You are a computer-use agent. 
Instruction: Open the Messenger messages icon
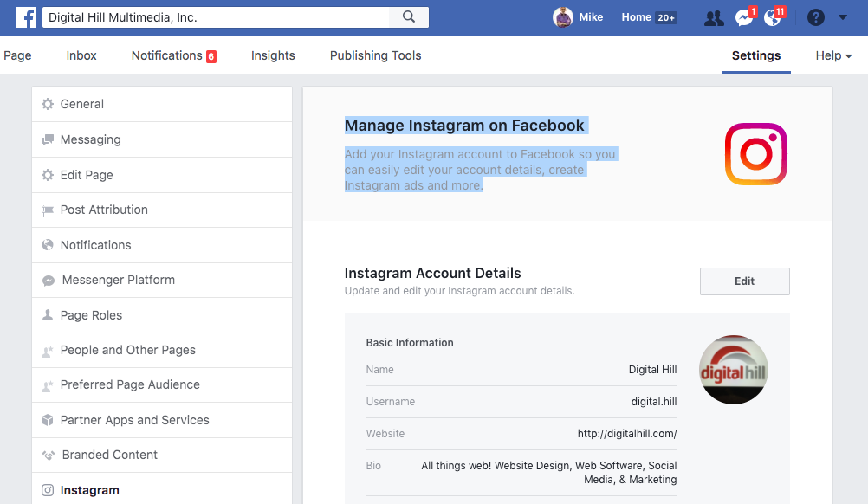pyautogui.click(x=744, y=18)
